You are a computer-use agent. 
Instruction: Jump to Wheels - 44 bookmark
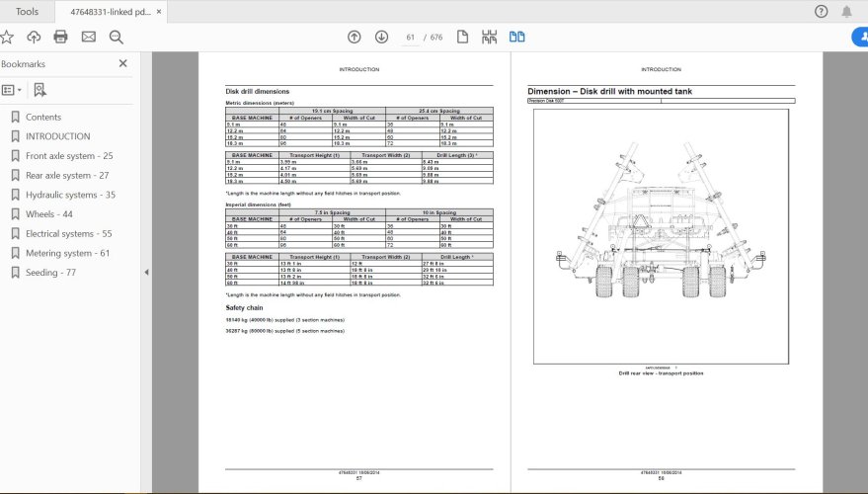tap(49, 213)
